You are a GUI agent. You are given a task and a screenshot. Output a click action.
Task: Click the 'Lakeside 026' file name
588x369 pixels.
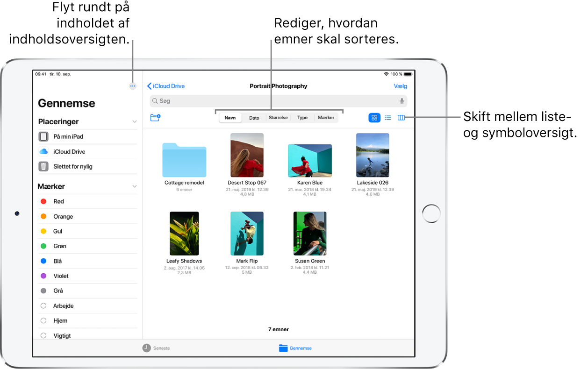pyautogui.click(x=373, y=183)
